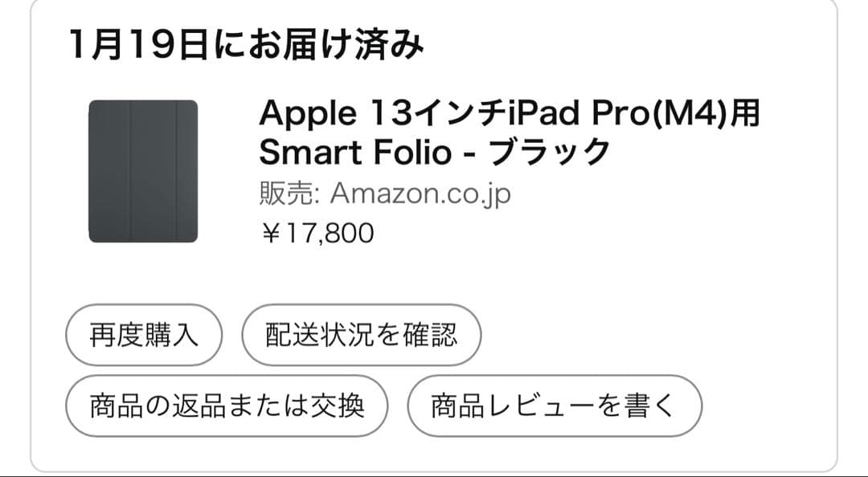868x477 pixels.
Task: Open 商品レビューを書く to write a review
Action: coord(556,406)
